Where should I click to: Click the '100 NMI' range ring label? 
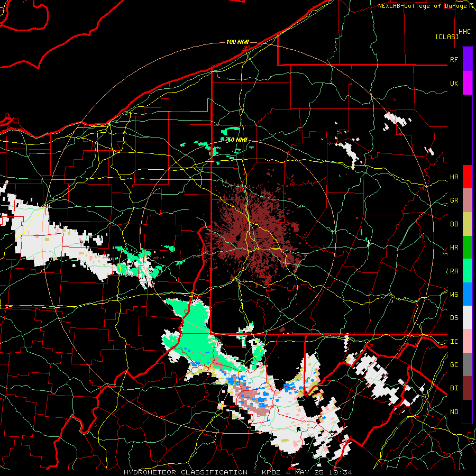pos(237,42)
